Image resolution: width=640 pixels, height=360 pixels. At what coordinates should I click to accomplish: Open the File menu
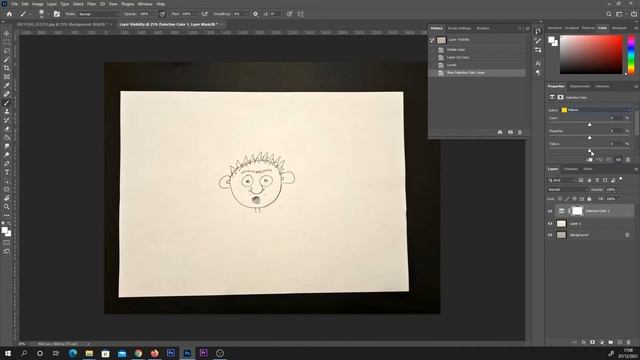coord(14,4)
